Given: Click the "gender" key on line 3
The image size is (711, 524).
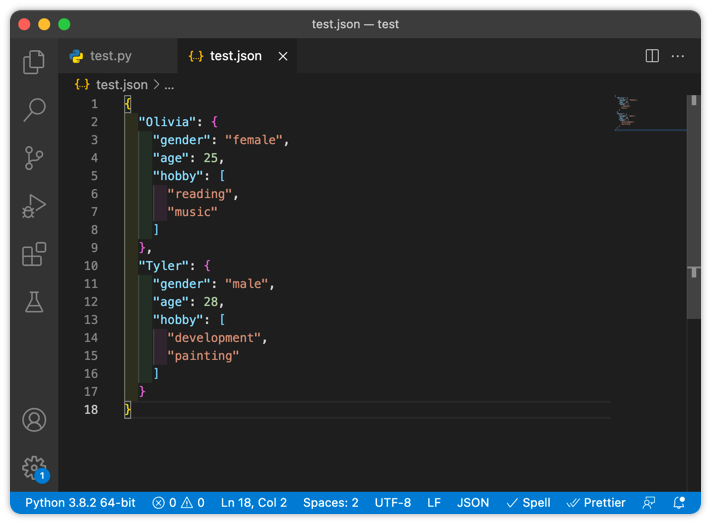Looking at the screenshot, I should click(x=182, y=140).
